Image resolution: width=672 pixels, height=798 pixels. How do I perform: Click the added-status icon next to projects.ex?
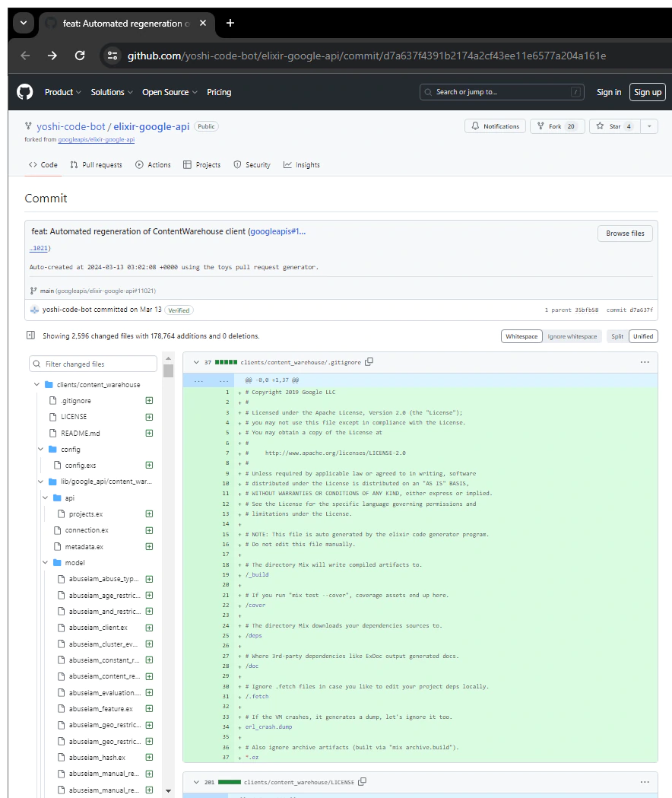(x=149, y=514)
